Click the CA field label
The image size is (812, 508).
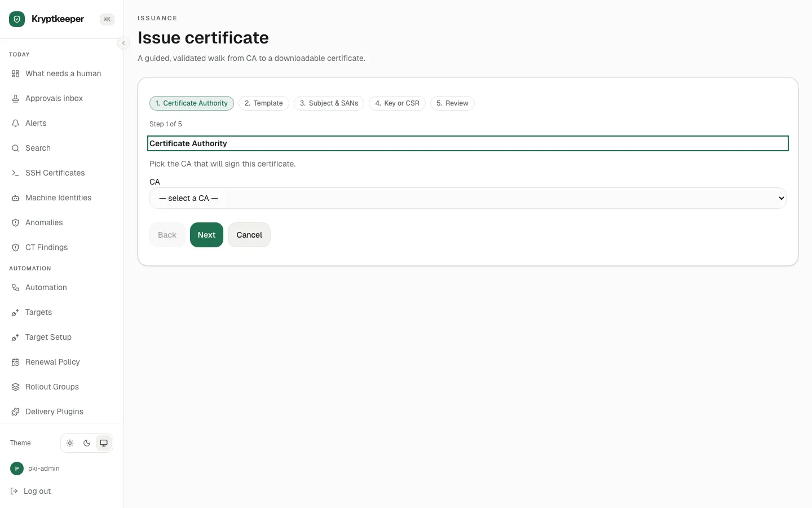pos(155,182)
